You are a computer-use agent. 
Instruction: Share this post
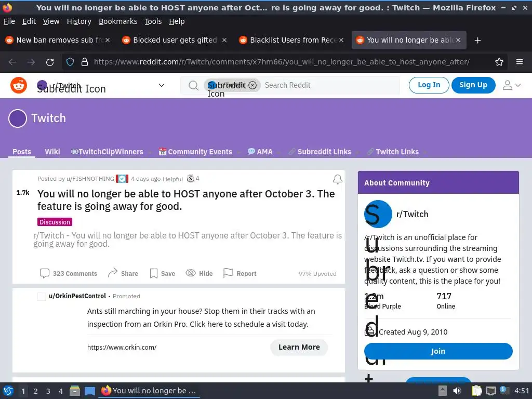pyautogui.click(x=123, y=273)
